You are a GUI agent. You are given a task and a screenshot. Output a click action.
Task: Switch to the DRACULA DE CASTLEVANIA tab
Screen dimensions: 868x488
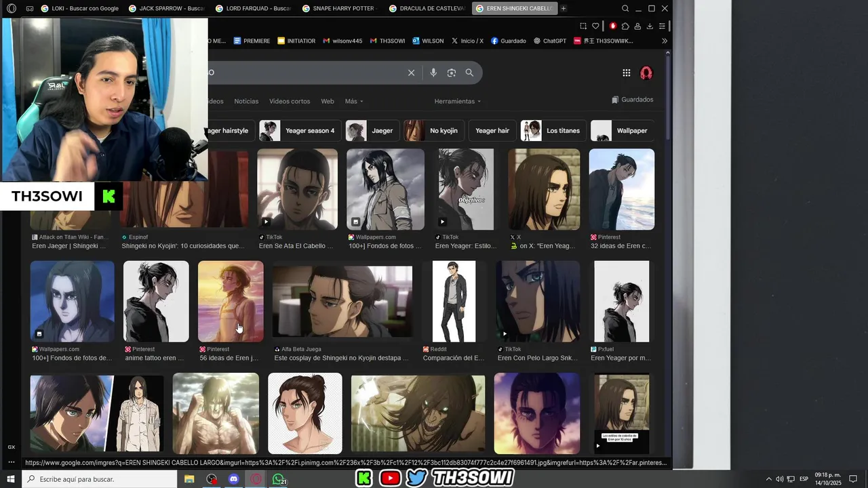tap(428, 8)
